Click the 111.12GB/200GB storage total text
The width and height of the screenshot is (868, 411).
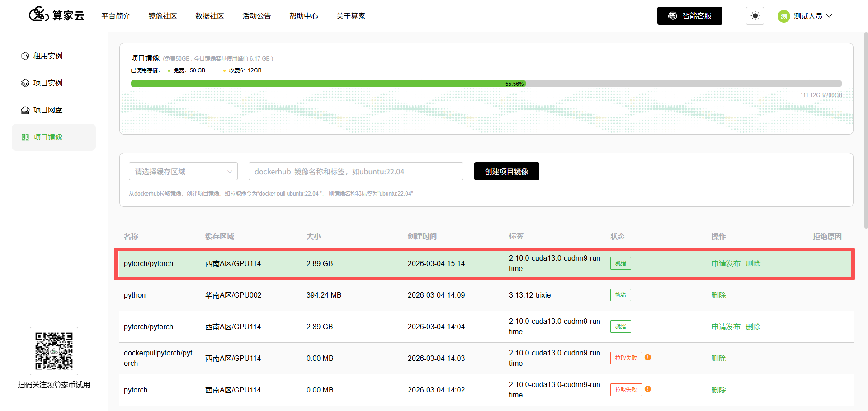coord(821,95)
